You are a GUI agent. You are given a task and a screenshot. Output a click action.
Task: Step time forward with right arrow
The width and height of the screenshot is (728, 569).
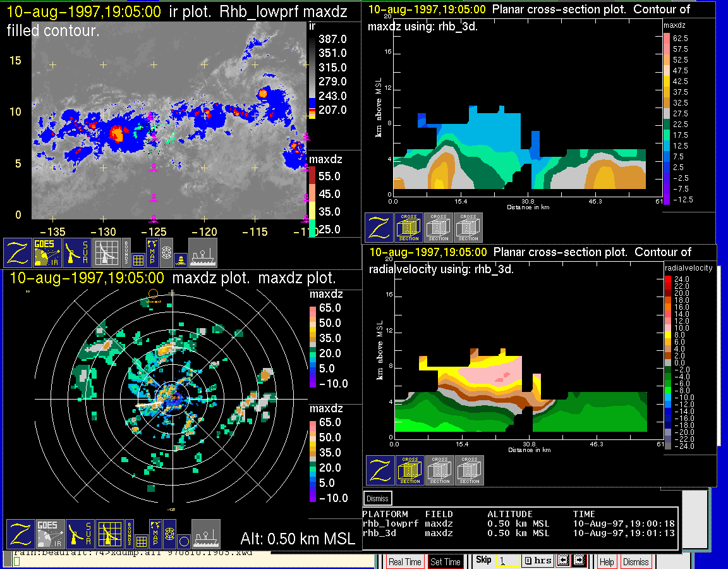[579, 561]
